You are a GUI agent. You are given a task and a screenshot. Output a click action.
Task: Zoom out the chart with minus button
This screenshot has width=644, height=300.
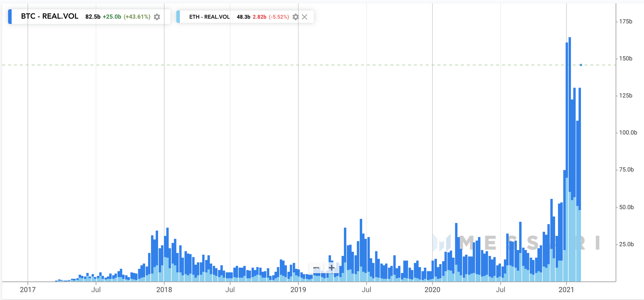coord(316,268)
